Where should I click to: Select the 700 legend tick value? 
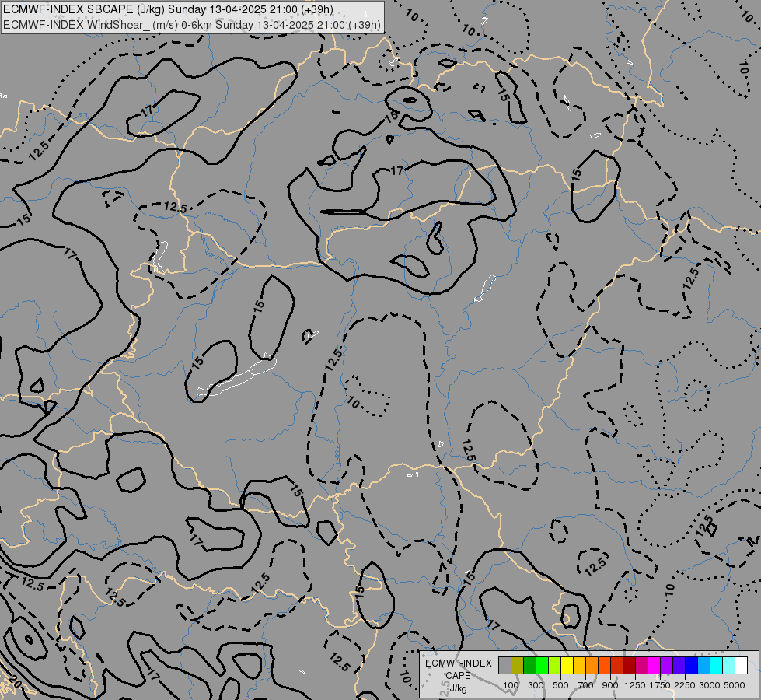coord(586,685)
